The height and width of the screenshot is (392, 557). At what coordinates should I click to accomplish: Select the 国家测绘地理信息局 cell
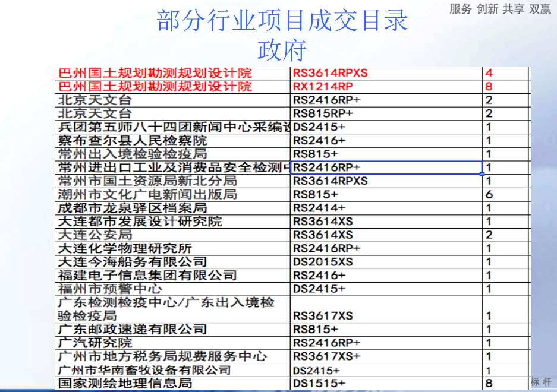click(172, 384)
